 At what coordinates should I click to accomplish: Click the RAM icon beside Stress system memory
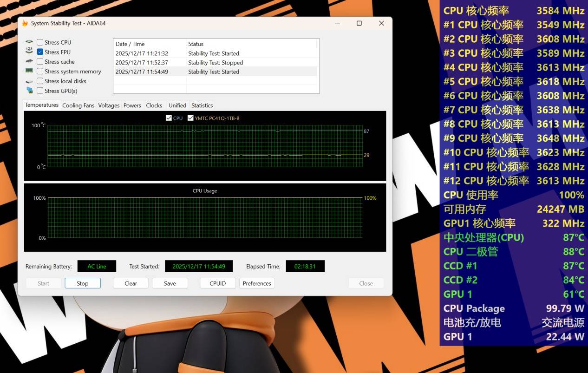(x=29, y=71)
